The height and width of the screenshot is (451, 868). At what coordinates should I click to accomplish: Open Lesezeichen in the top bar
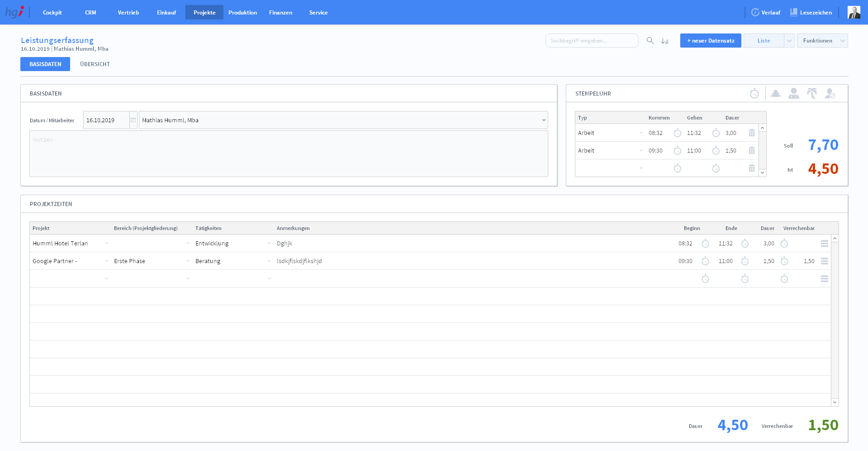click(x=811, y=13)
